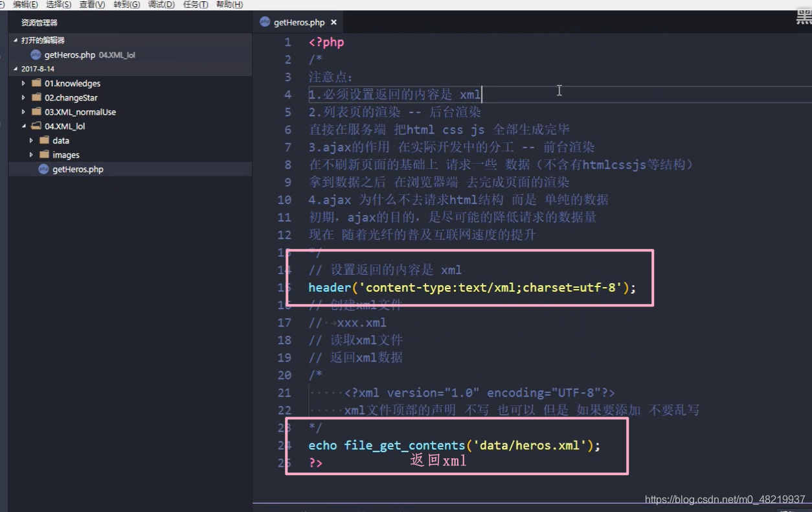Click the 资源管理器 panel title
812x512 pixels.
pos(39,23)
